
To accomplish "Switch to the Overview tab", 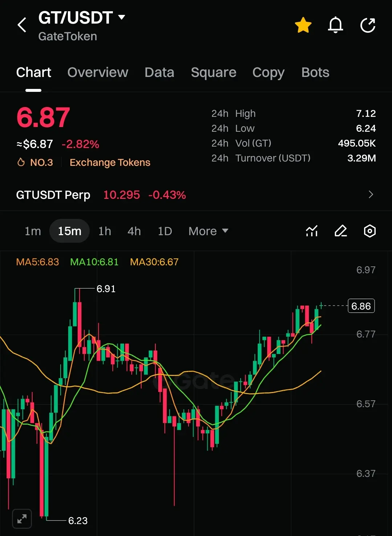I will pos(98,73).
